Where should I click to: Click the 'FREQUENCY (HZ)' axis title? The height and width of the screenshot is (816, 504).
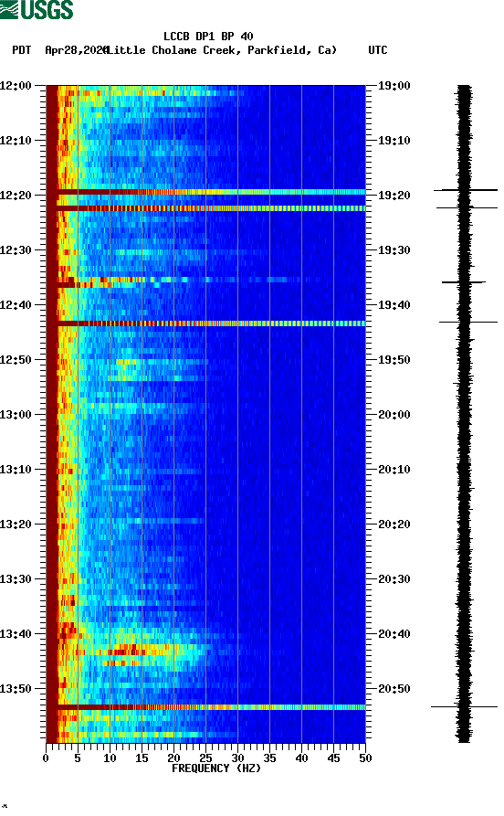pyautogui.click(x=215, y=768)
